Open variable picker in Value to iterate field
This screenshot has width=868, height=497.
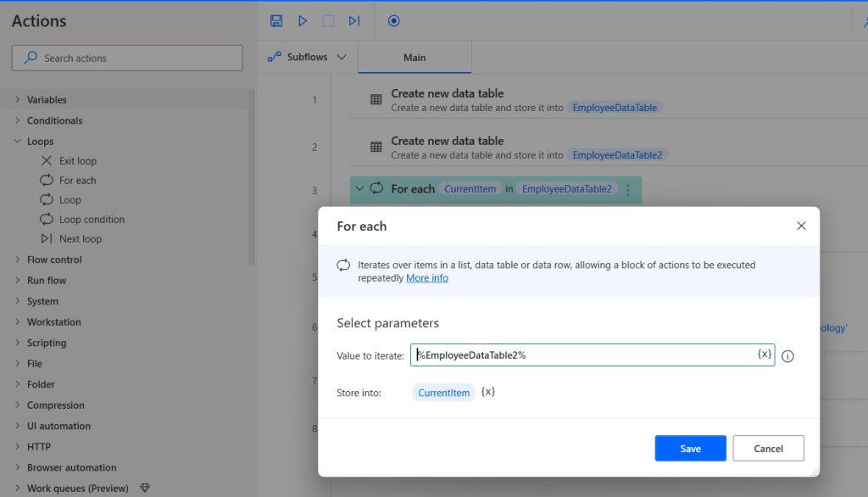[765, 354]
